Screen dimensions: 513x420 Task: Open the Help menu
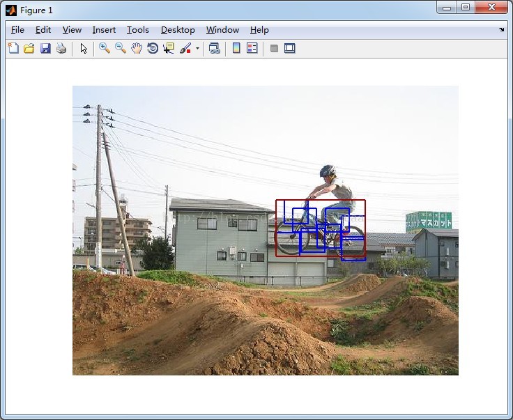click(x=259, y=30)
